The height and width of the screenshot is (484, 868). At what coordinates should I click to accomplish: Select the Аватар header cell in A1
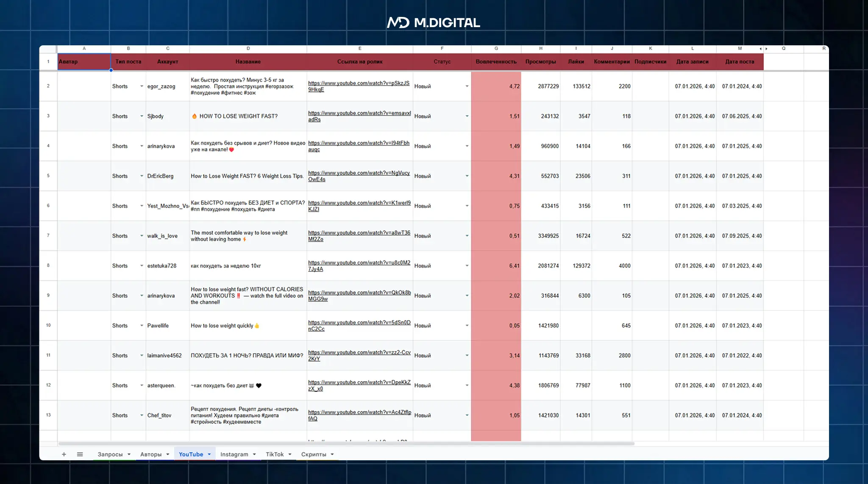84,62
